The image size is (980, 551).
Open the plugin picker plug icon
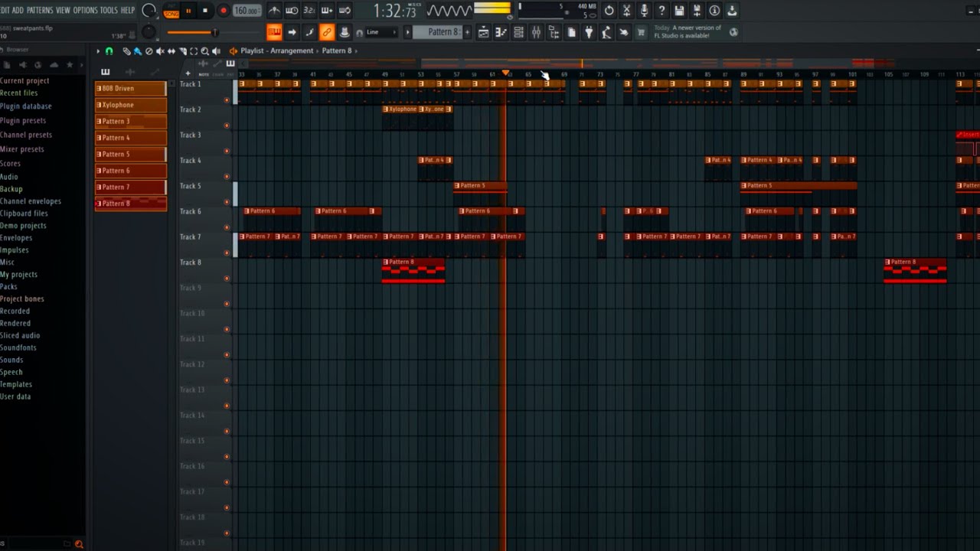tap(589, 32)
